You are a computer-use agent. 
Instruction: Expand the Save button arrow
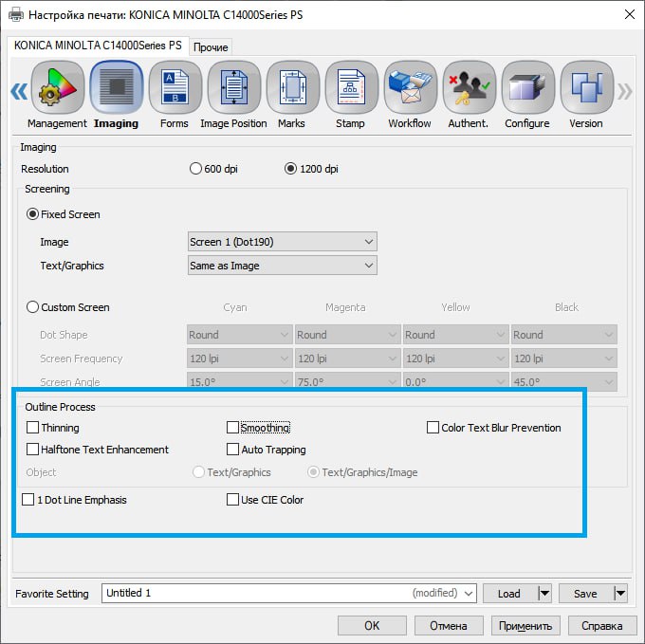pos(620,594)
